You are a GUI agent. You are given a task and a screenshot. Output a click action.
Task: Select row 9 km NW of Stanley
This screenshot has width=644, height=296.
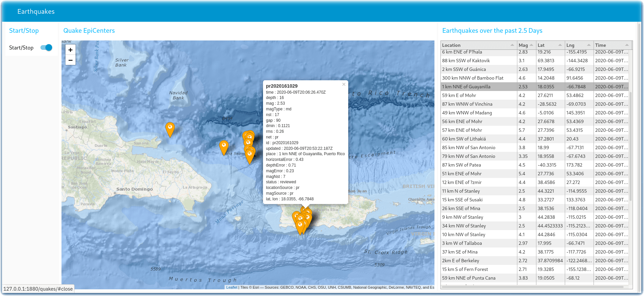click(535, 217)
